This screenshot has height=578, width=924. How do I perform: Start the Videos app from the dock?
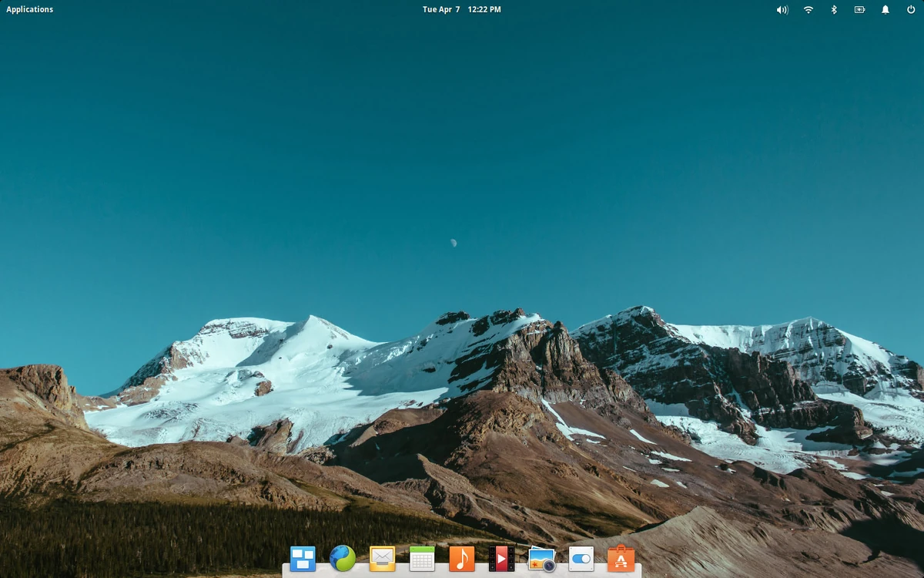click(x=500, y=559)
